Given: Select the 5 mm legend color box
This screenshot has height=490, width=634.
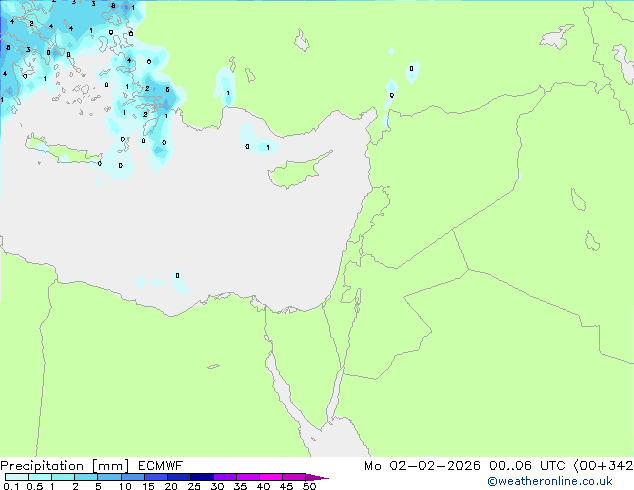Looking at the screenshot, I should point(109,477).
